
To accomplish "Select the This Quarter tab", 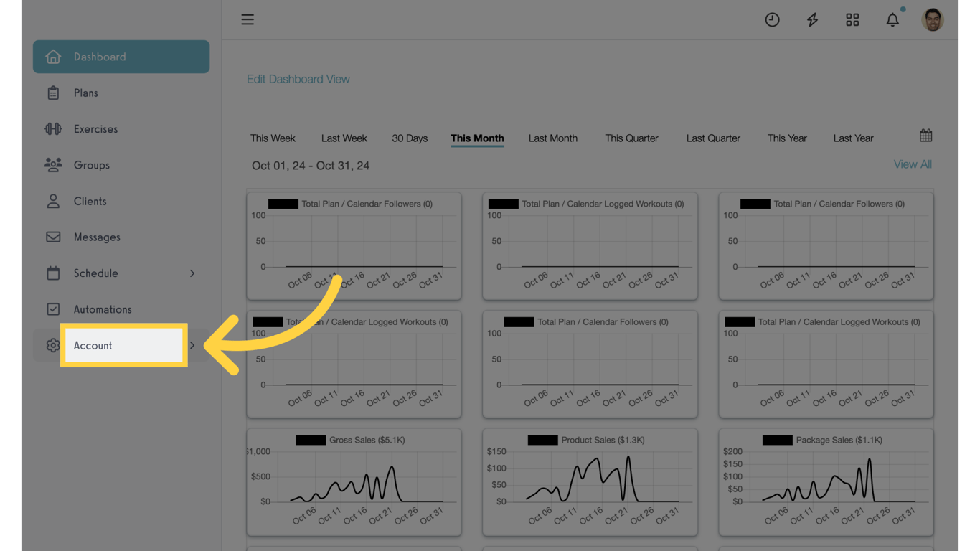I will point(631,138).
